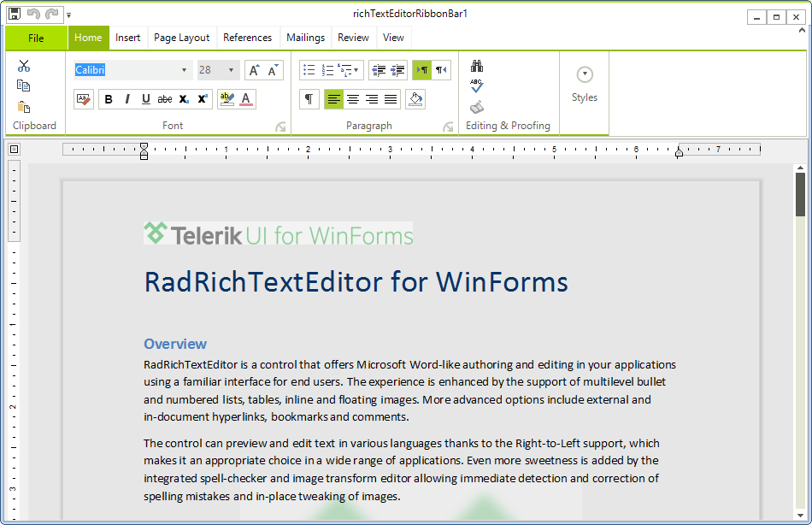Align text left

333,99
